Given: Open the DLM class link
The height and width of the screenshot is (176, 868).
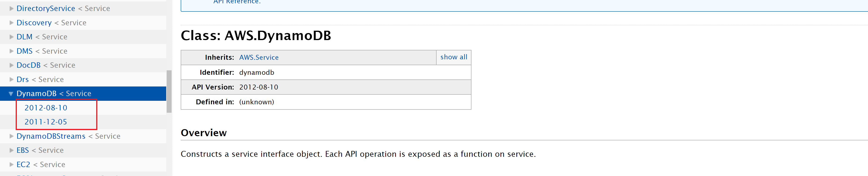Looking at the screenshot, I should pos(25,37).
